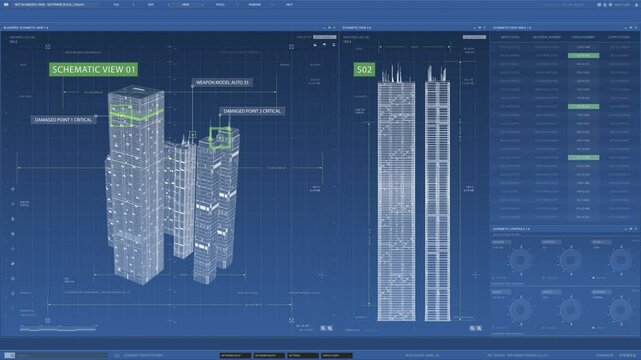This screenshot has width=641, height=360.
Task: Open dropdown above the bottom-left dial
Action: 501,292
